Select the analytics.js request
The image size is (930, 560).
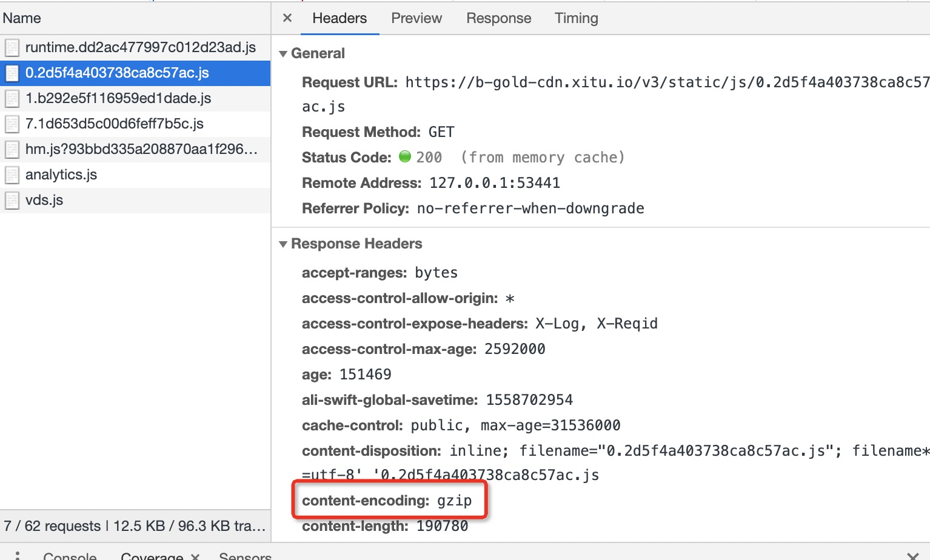(x=135, y=175)
